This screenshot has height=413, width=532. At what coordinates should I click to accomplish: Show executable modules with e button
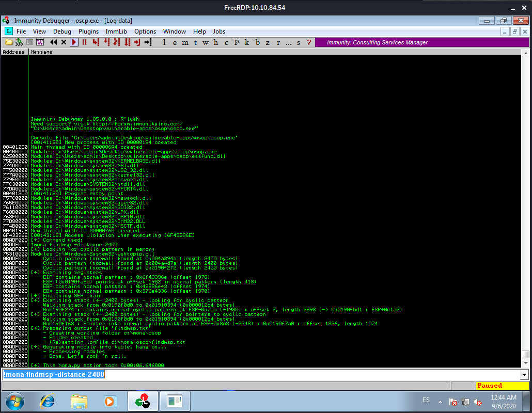175,42
